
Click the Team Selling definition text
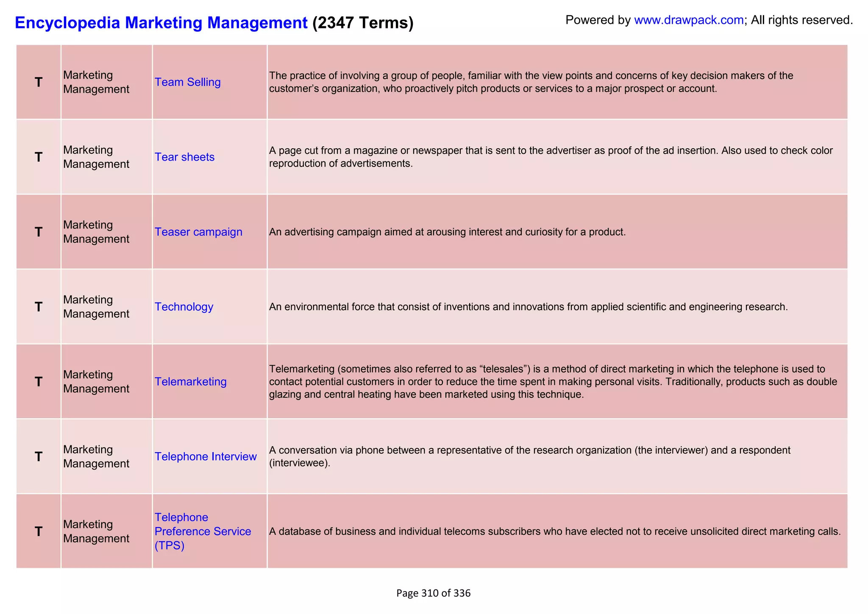point(531,82)
